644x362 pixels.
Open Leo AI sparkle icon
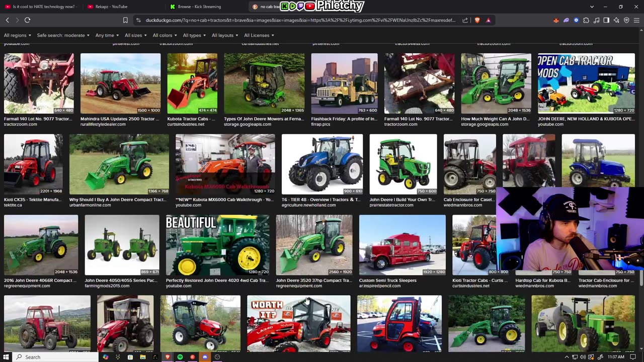click(x=616, y=20)
